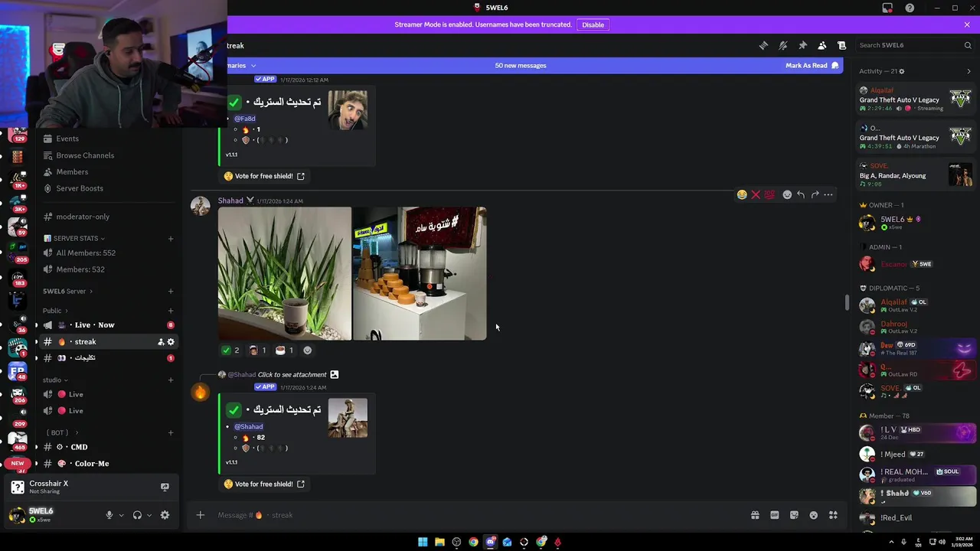Image resolution: width=980 pixels, height=551 pixels.
Task: Toggle the coffee cup reaction
Action: click(285, 350)
